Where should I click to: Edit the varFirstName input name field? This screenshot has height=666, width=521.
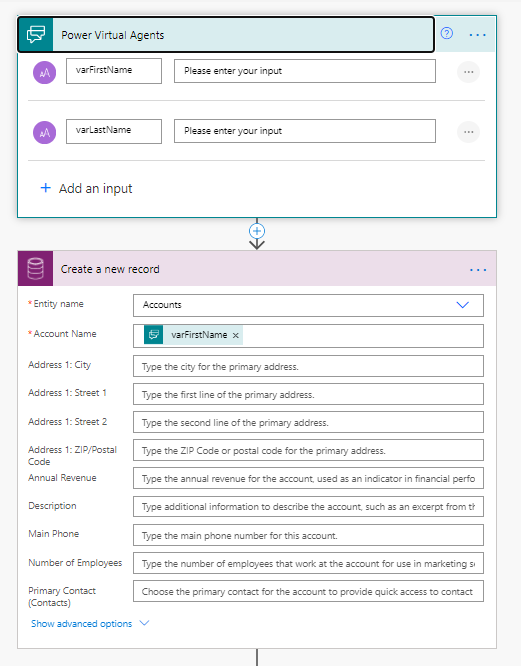[114, 71]
